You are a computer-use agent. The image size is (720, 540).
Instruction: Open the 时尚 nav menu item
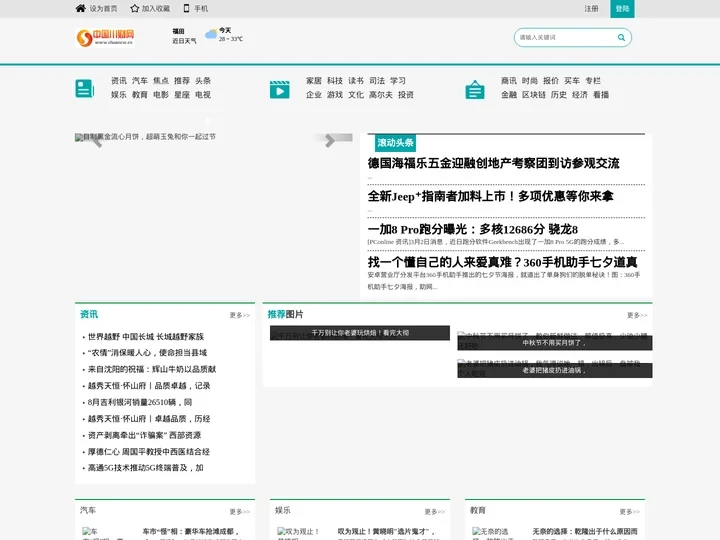530,81
